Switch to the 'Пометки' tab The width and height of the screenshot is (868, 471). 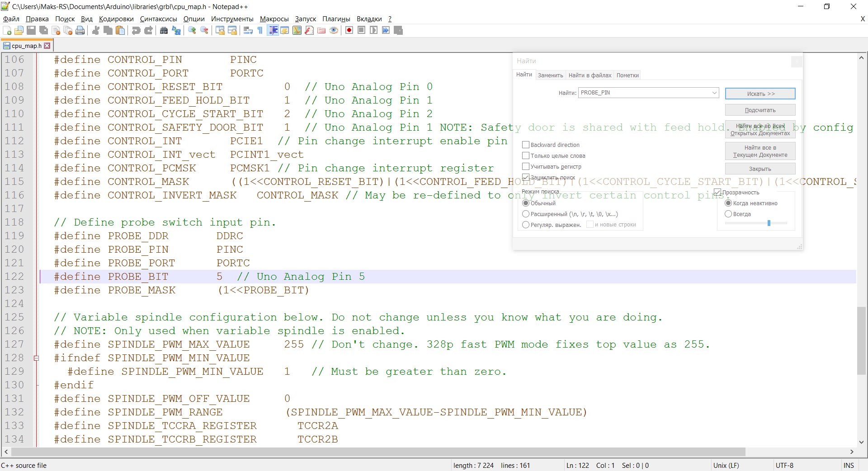click(627, 75)
